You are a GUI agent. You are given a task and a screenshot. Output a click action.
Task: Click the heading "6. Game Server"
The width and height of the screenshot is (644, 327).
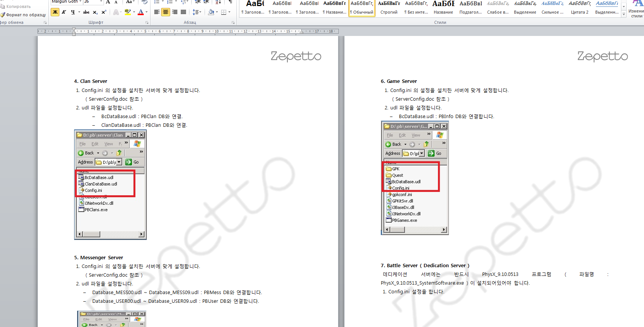click(x=399, y=81)
